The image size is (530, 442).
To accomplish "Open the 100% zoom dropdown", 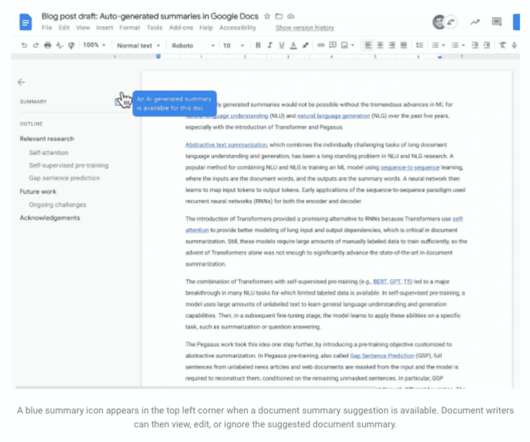I will click(94, 45).
